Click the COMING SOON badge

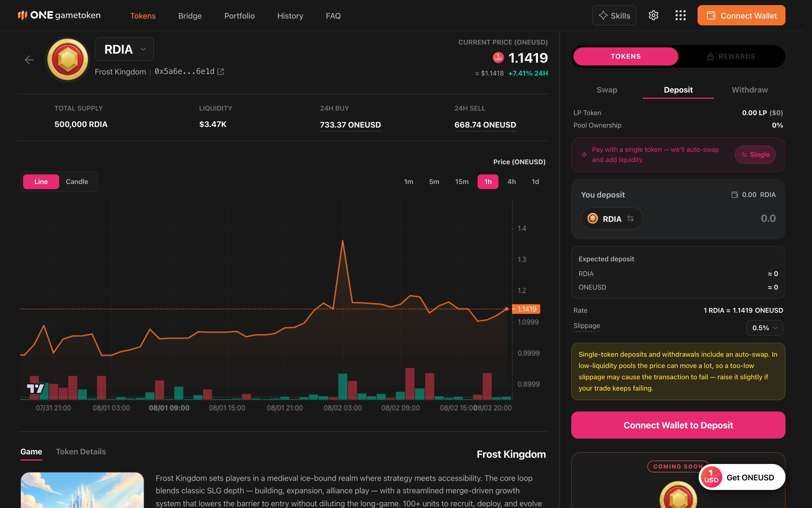tap(678, 466)
